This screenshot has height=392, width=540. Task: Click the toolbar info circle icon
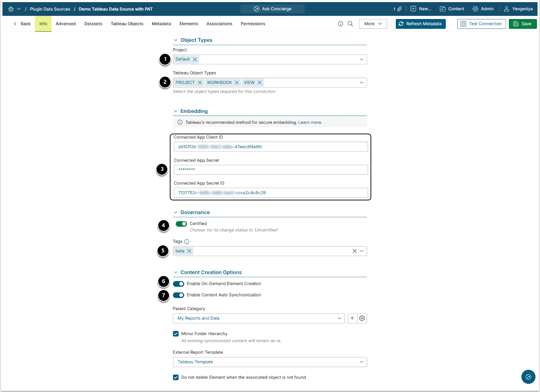340,24
